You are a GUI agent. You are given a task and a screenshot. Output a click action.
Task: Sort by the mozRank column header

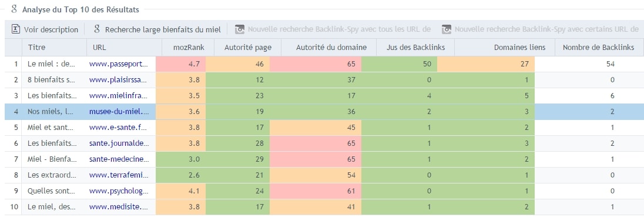(x=188, y=47)
